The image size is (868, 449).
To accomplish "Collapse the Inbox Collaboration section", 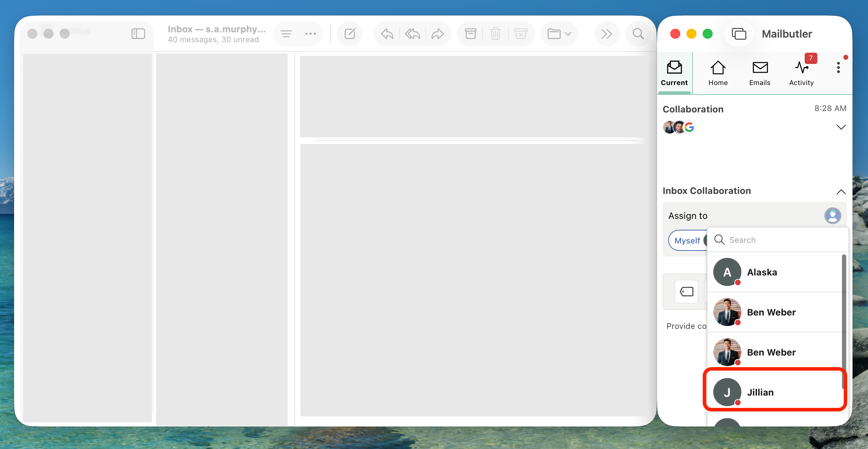I will [x=841, y=192].
